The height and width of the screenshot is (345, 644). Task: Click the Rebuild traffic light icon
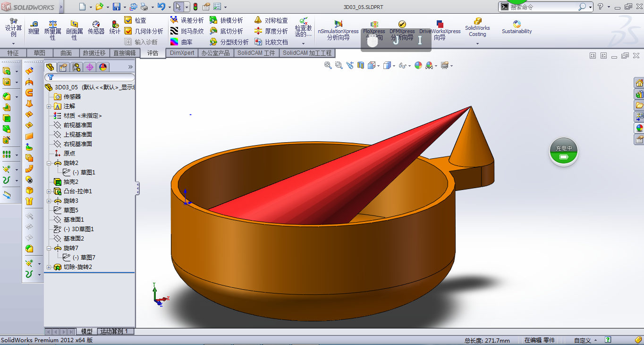(x=195, y=7)
